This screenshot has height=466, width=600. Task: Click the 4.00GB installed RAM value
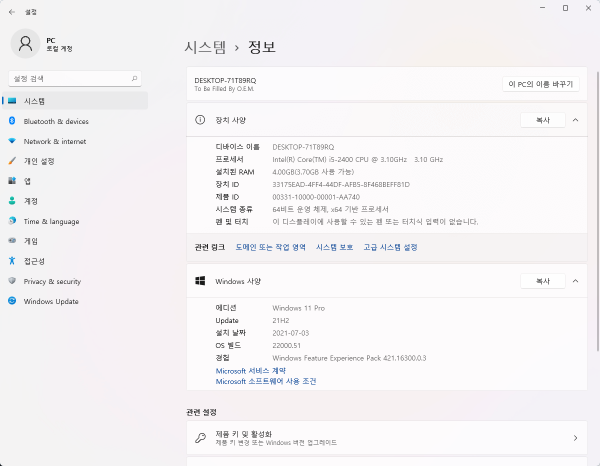coord(313,172)
